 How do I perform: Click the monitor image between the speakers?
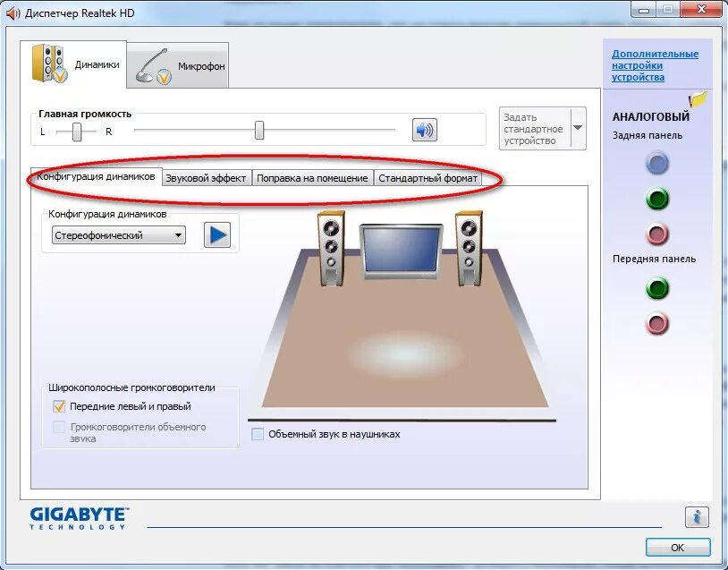402,251
